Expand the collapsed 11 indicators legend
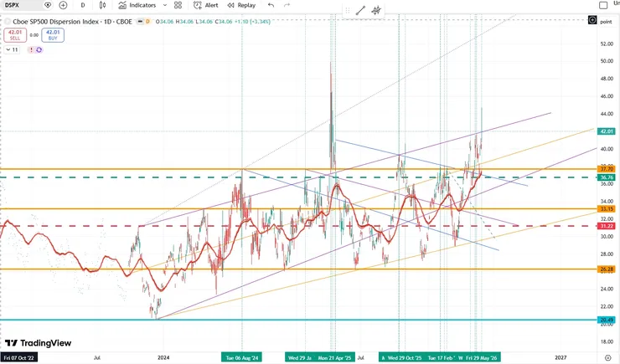 [12, 49]
